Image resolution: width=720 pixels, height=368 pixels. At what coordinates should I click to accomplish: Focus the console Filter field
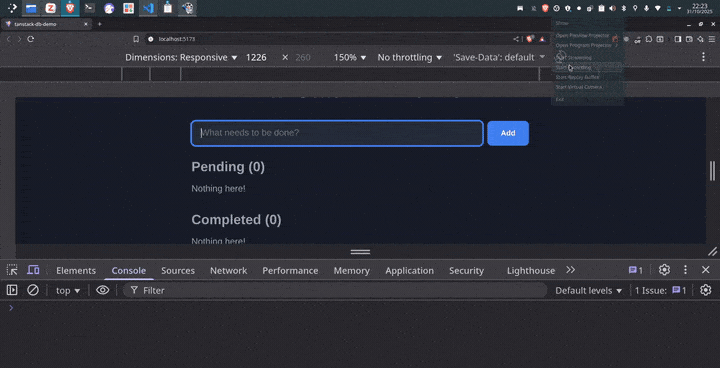coord(335,290)
